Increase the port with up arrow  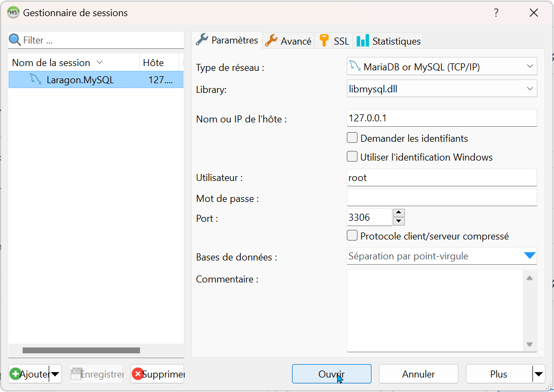click(398, 213)
